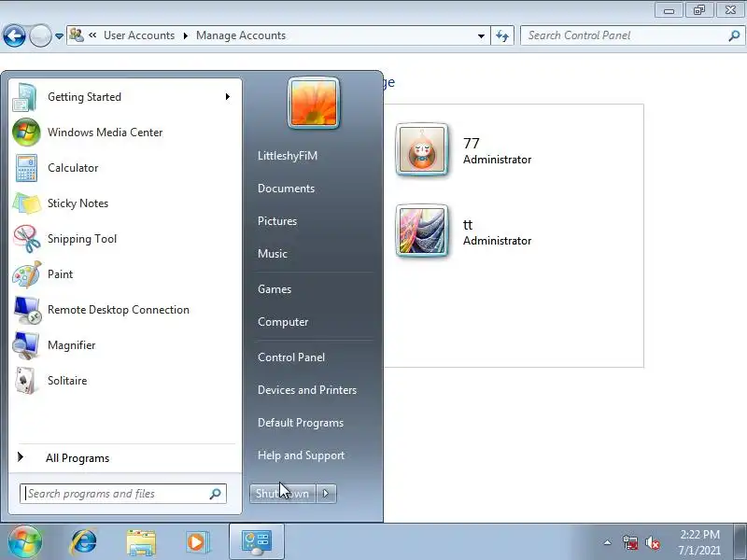
Task: Expand breadcrumb arrow after User Accounts
Action: pos(185,35)
